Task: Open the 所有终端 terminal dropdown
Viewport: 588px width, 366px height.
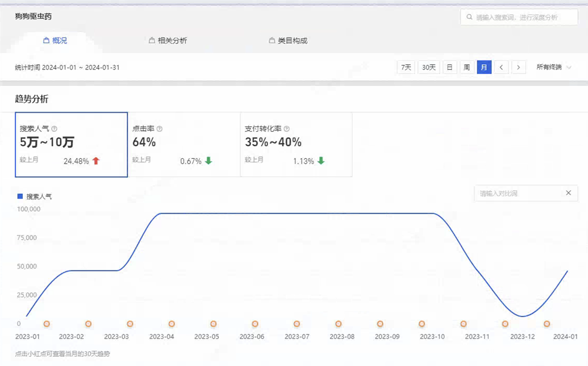Action: (554, 67)
